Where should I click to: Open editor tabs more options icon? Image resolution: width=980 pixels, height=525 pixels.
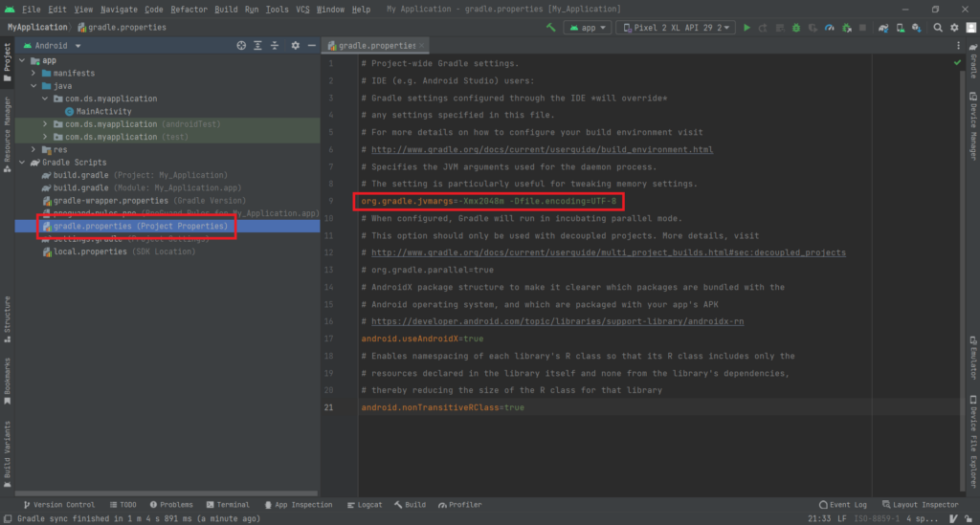(x=958, y=46)
